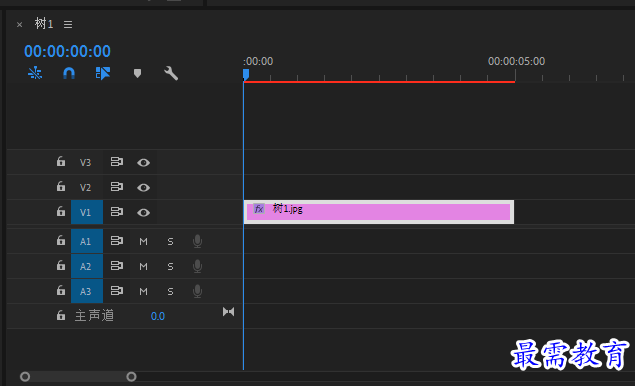Mute track A2
635x386 pixels.
pos(143,267)
